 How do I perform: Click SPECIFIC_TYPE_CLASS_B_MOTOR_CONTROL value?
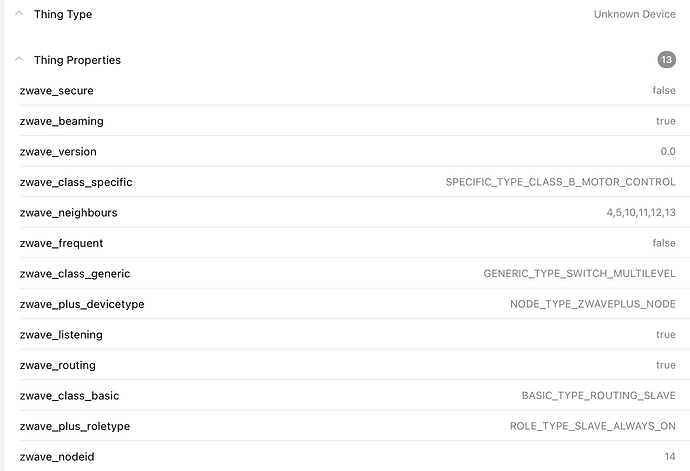coord(560,182)
